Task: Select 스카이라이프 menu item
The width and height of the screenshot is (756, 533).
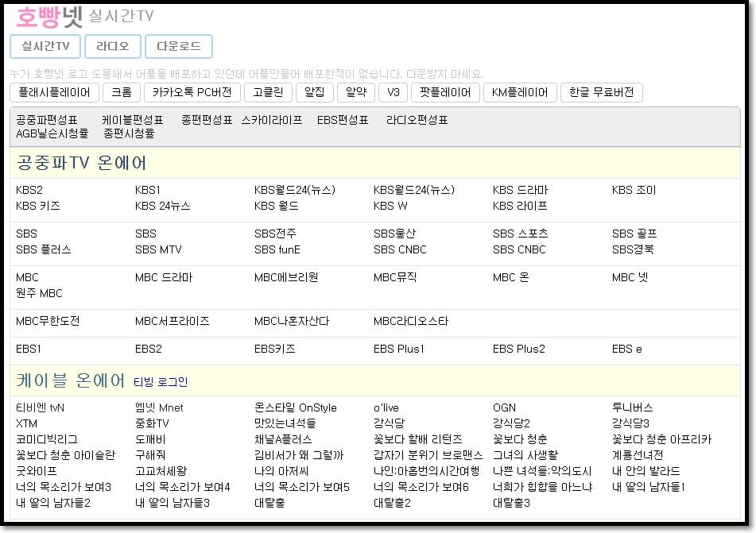Action: coord(272,120)
